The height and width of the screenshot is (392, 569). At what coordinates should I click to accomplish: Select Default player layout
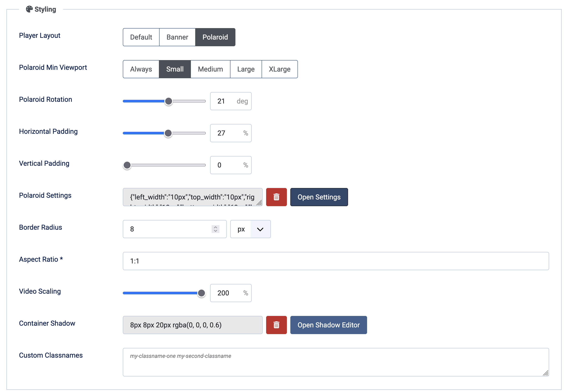[x=141, y=37]
